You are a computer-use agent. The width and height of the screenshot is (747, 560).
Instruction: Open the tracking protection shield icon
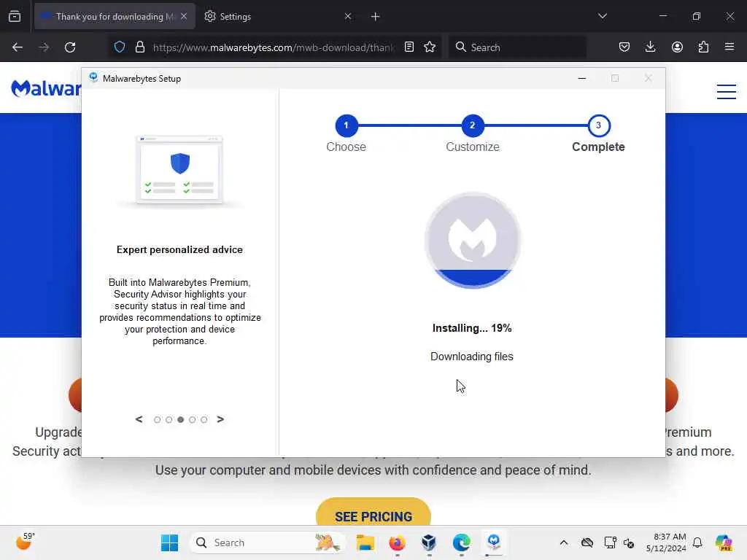click(120, 47)
